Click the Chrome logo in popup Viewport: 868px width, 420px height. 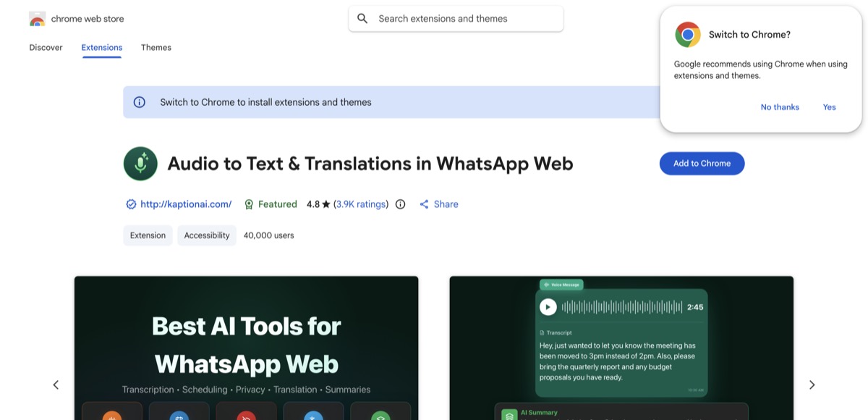(688, 34)
